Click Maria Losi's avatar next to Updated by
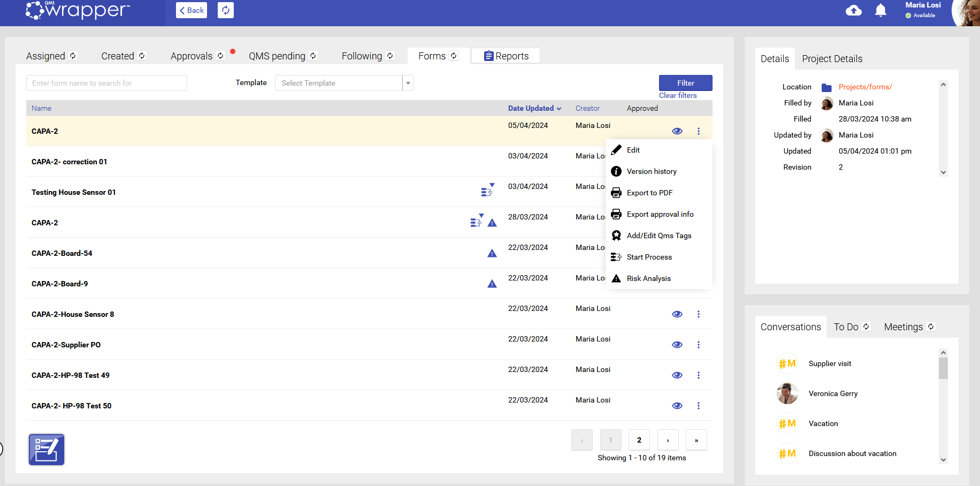Viewport: 980px width, 486px height. pos(826,135)
